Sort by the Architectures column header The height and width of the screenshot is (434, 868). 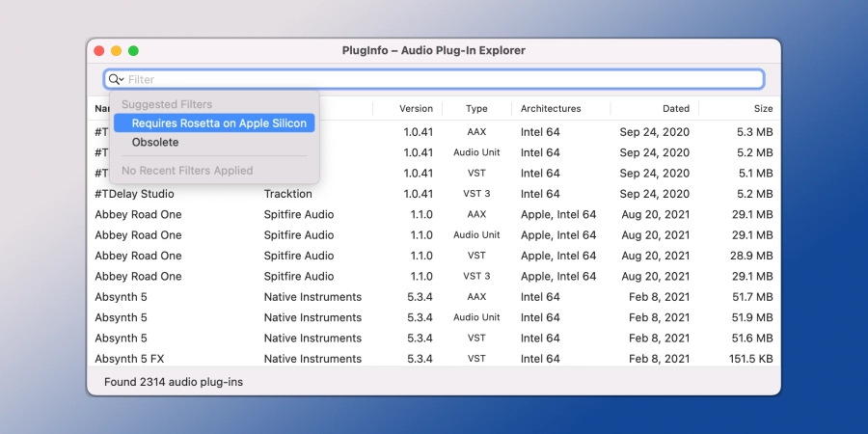coord(551,108)
